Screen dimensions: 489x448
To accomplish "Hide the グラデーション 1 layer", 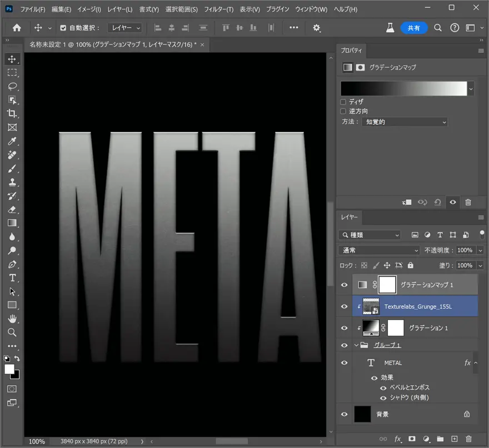I will (345, 328).
